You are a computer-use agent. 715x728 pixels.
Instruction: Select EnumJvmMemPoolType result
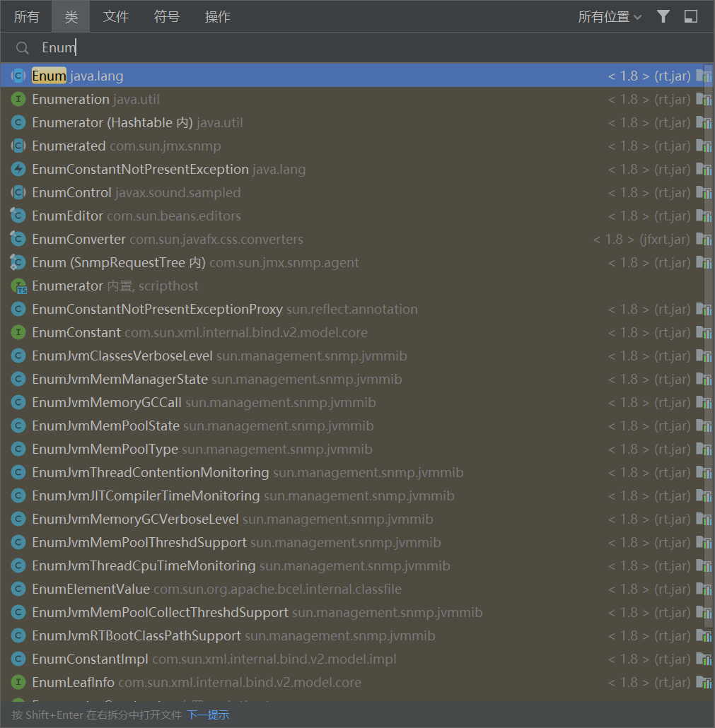(357, 449)
